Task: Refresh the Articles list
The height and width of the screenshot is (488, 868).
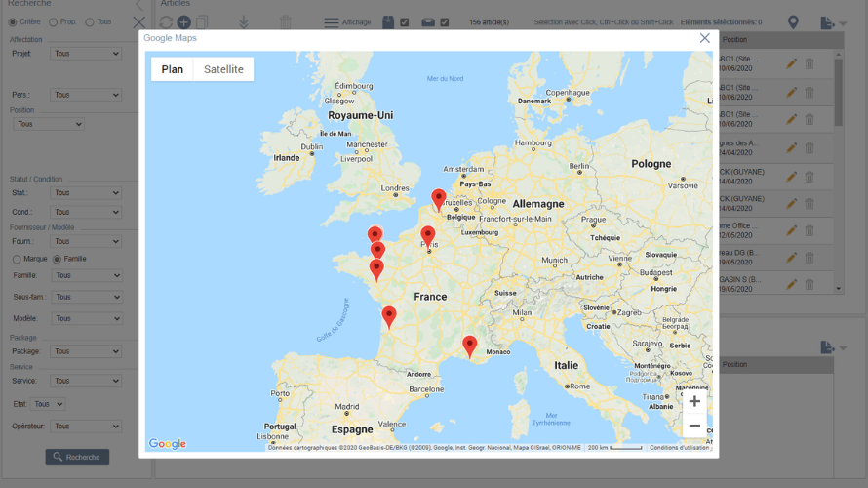Action: [x=166, y=22]
